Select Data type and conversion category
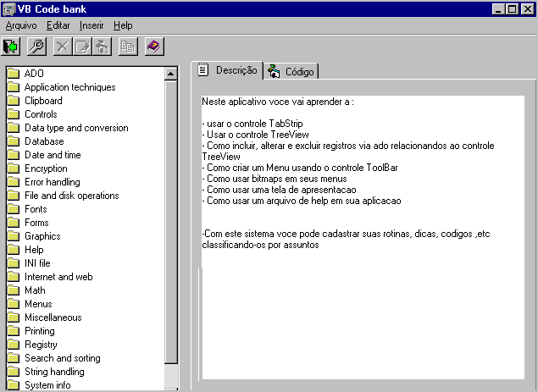538x392 pixels. click(76, 128)
